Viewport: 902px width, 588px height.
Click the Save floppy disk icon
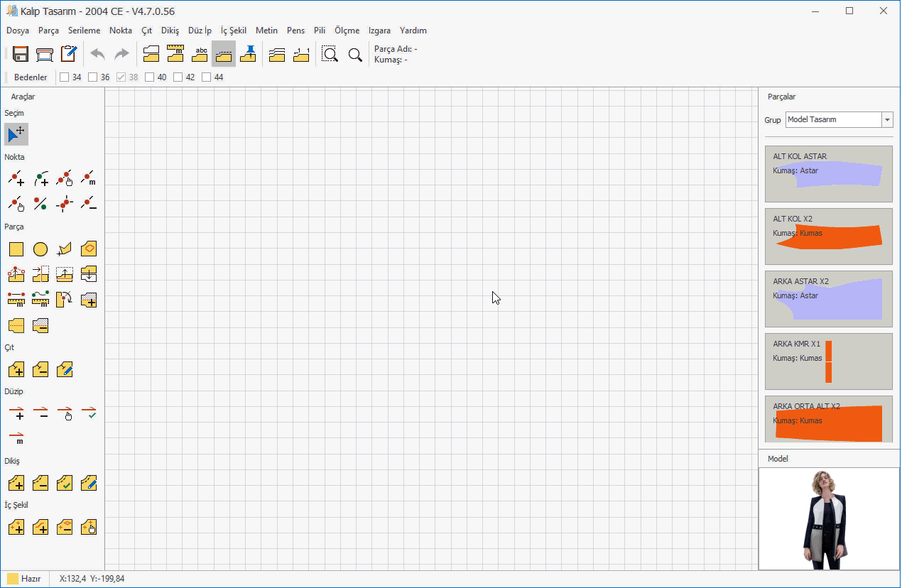click(x=21, y=54)
